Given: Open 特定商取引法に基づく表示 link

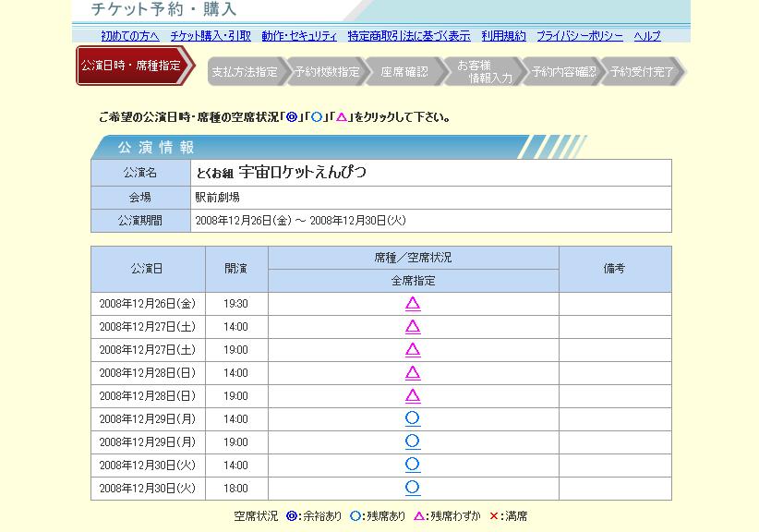Looking at the screenshot, I should click(409, 36).
